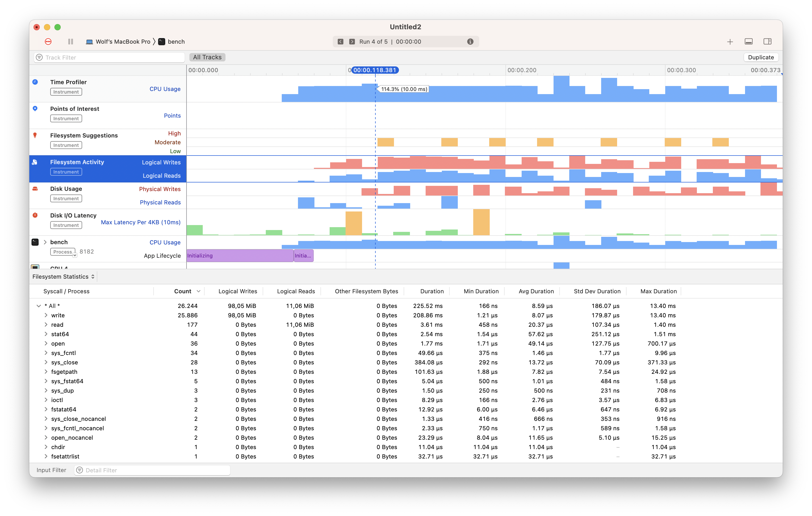This screenshot has width=812, height=516.
Task: Click the red record button in toolbar
Action: pos(48,41)
